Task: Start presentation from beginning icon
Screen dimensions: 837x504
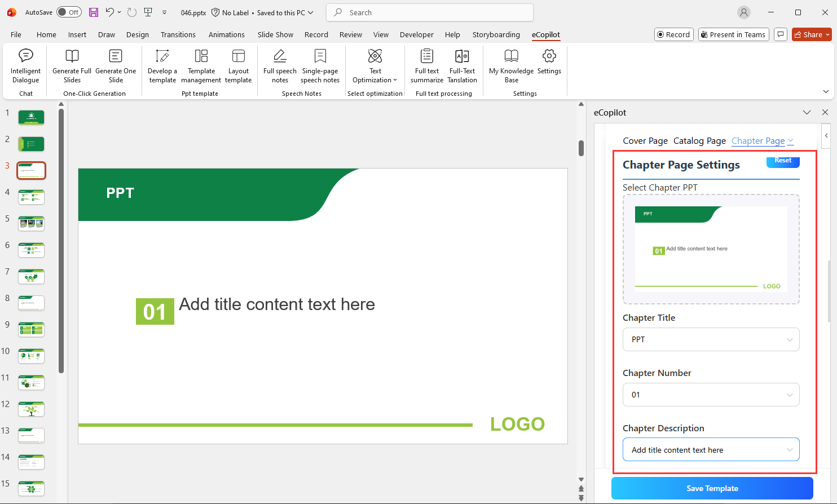Action: click(x=148, y=12)
